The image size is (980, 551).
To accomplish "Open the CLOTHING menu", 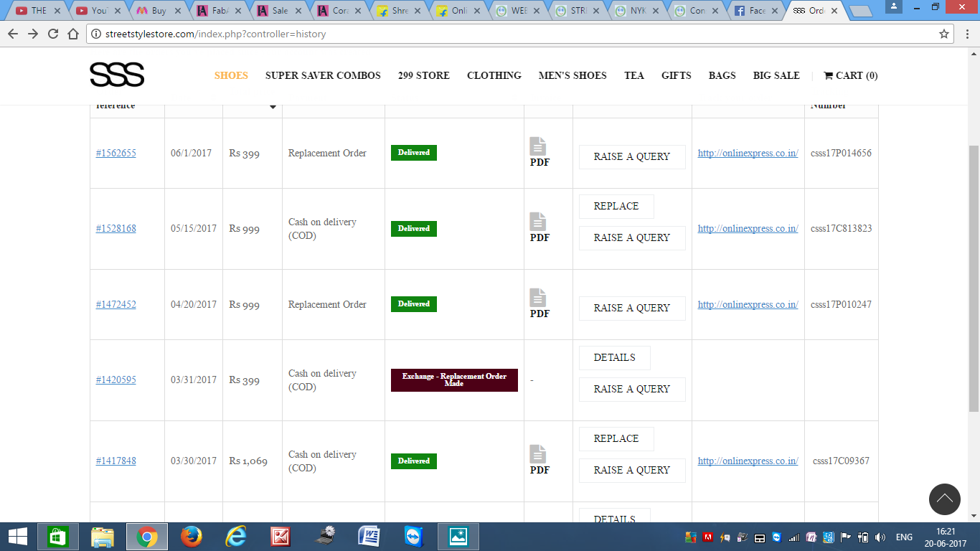I will 494,75.
